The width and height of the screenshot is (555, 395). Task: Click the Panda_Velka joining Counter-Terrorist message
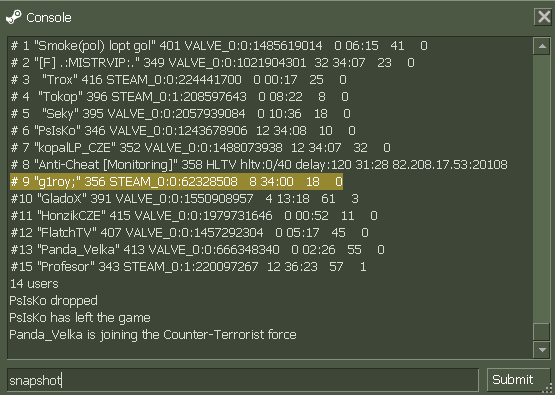point(153,335)
